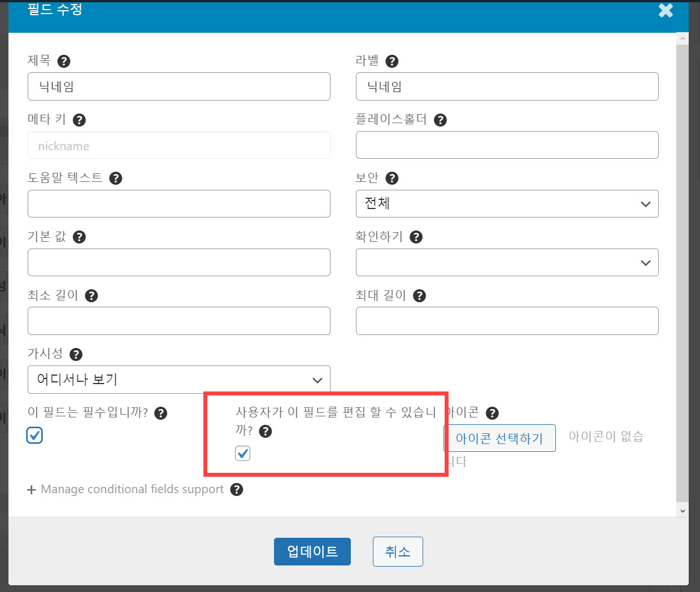
Task: Click the 최소 길이 help icon
Action: pyautogui.click(x=91, y=295)
